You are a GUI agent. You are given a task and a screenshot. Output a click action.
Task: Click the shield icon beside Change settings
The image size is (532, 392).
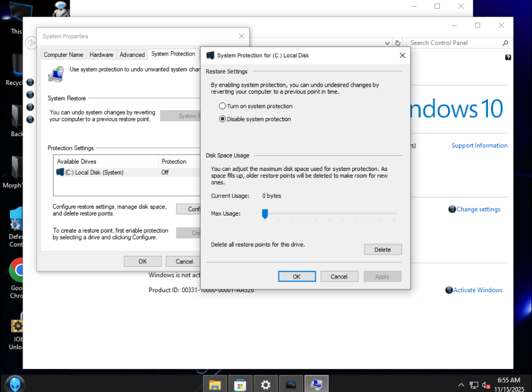pos(452,209)
